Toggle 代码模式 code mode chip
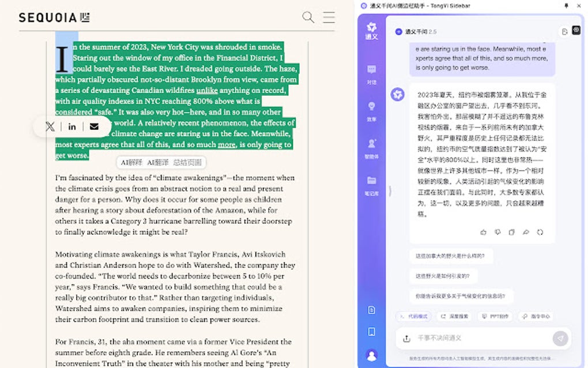This screenshot has height=368, width=588. 414,316
